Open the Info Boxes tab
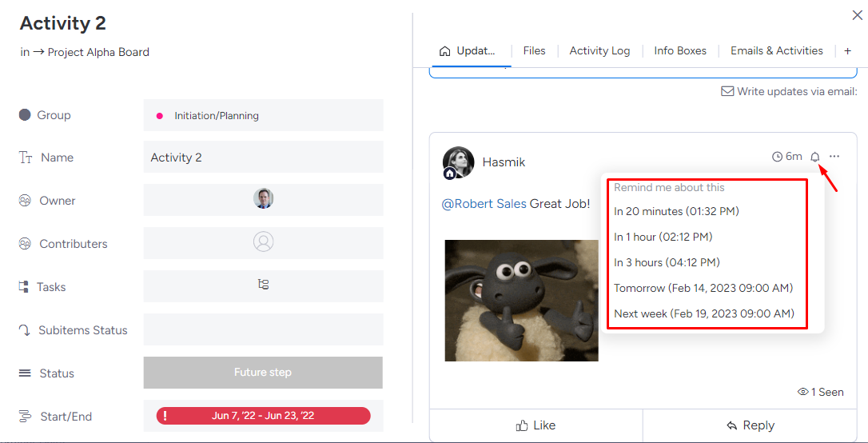 [680, 51]
